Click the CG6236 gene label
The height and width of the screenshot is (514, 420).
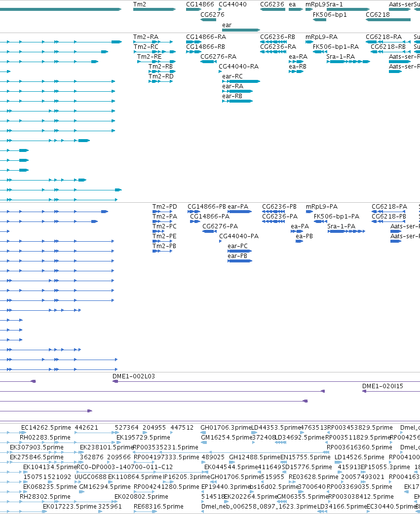(x=272, y=4)
